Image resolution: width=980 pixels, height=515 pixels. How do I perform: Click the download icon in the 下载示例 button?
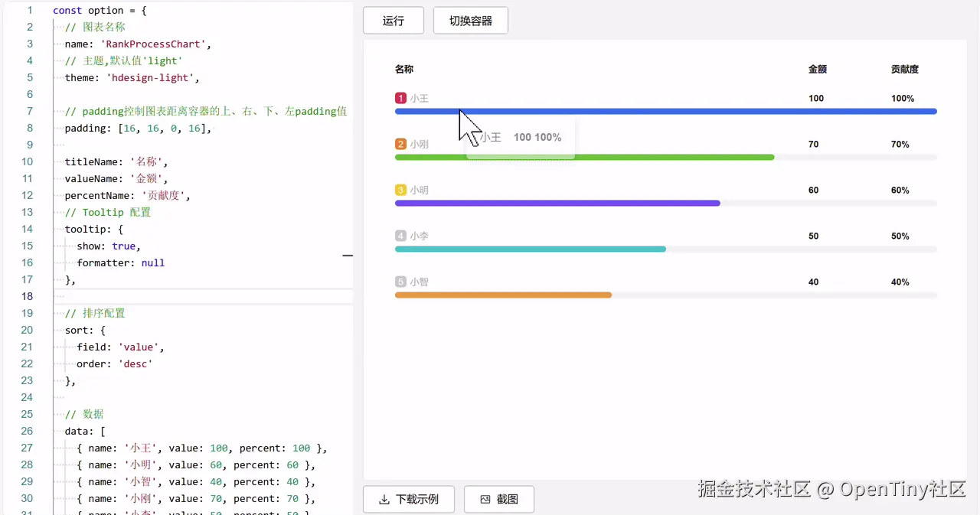(x=384, y=499)
